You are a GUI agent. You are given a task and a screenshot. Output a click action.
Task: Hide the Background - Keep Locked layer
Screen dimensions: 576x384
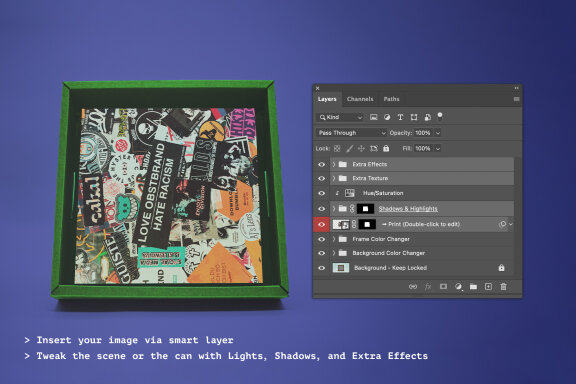(321, 268)
